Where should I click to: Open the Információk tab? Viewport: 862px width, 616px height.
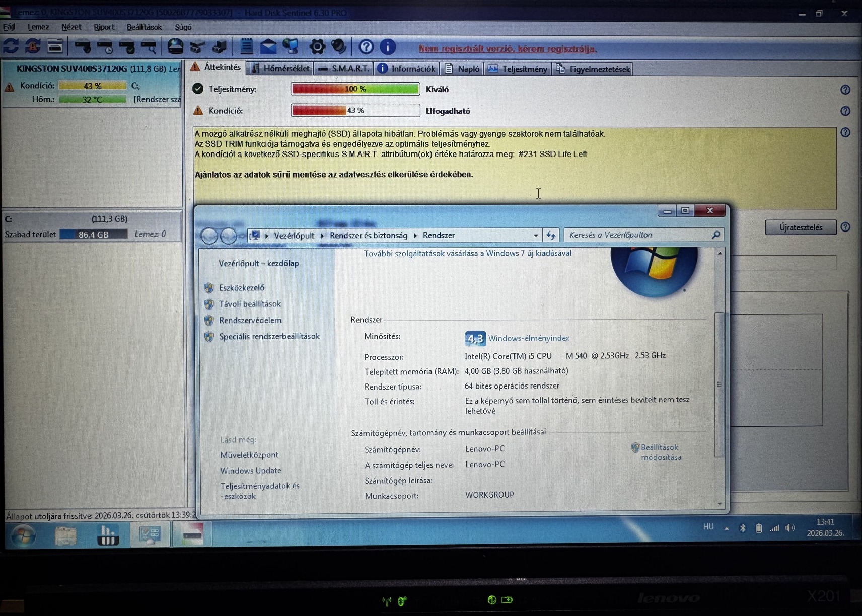(x=407, y=69)
